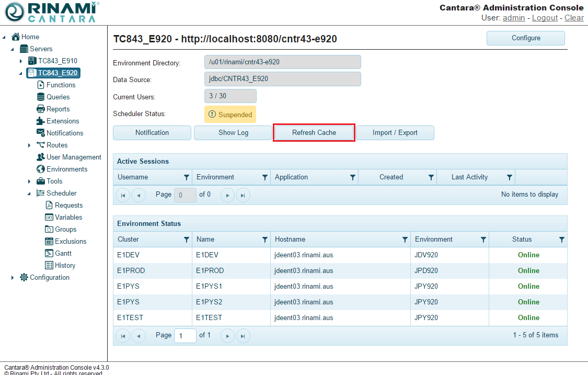Image resolution: width=588 pixels, height=375 pixels.
Task: Open Queries via its database icon
Action: (41, 97)
